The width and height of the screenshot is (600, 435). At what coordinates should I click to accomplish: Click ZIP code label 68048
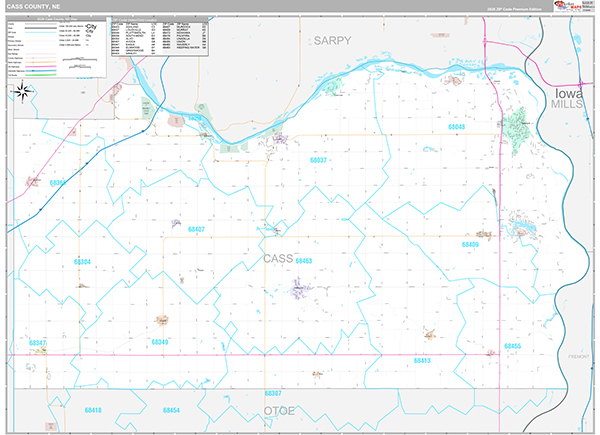click(x=458, y=128)
